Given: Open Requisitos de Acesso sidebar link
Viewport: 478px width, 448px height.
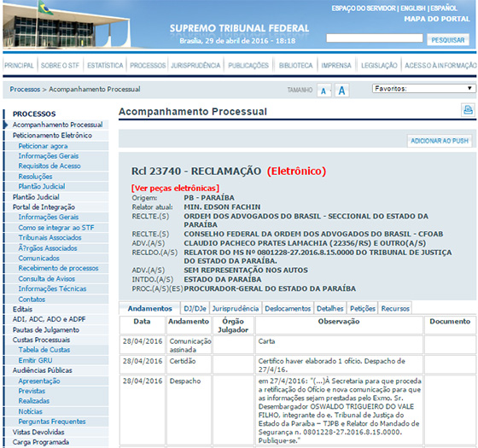Looking at the screenshot, I should pyautogui.click(x=50, y=166).
